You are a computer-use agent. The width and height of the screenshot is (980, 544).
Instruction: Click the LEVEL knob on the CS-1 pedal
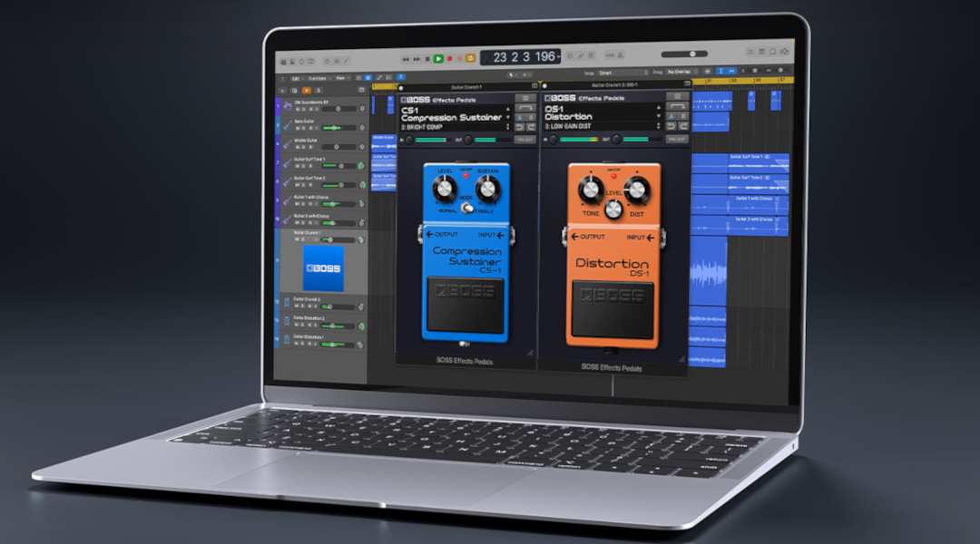pyautogui.click(x=445, y=188)
